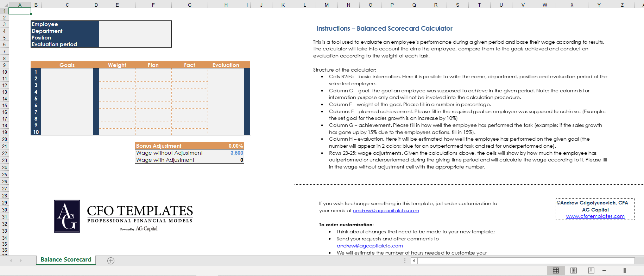Select row 9 header
Screen dimensions: 644x276
point(4,65)
